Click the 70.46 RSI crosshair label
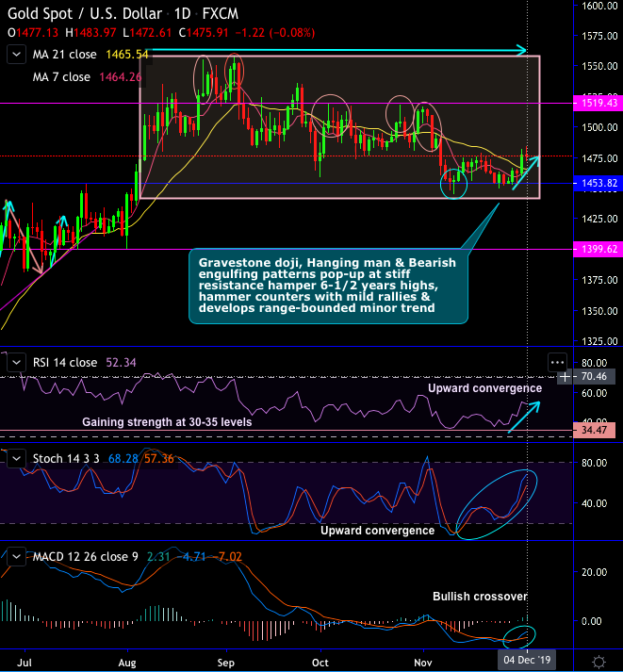The width and height of the screenshot is (623, 672). [595, 377]
